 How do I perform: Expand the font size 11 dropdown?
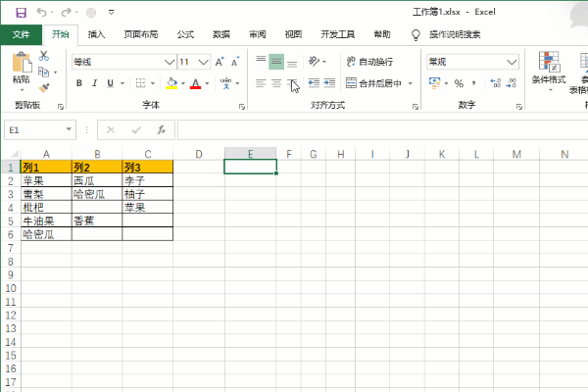(x=204, y=62)
